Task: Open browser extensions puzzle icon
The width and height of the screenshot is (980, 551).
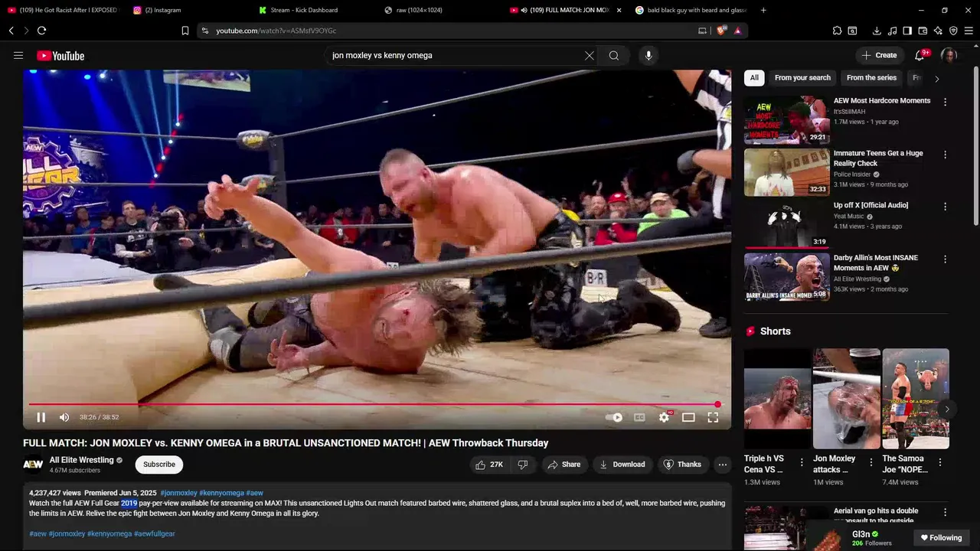Action: 837,31
